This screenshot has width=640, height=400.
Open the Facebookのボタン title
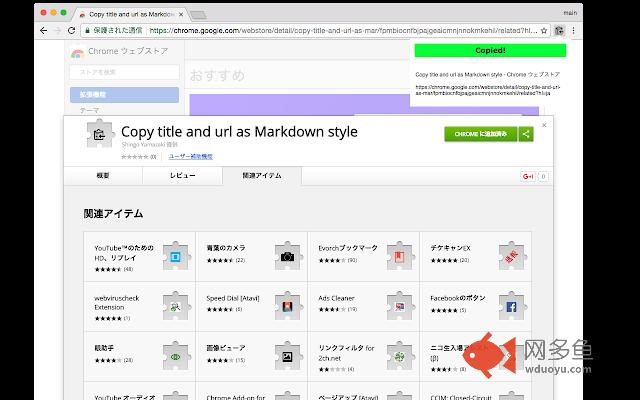[458, 298]
